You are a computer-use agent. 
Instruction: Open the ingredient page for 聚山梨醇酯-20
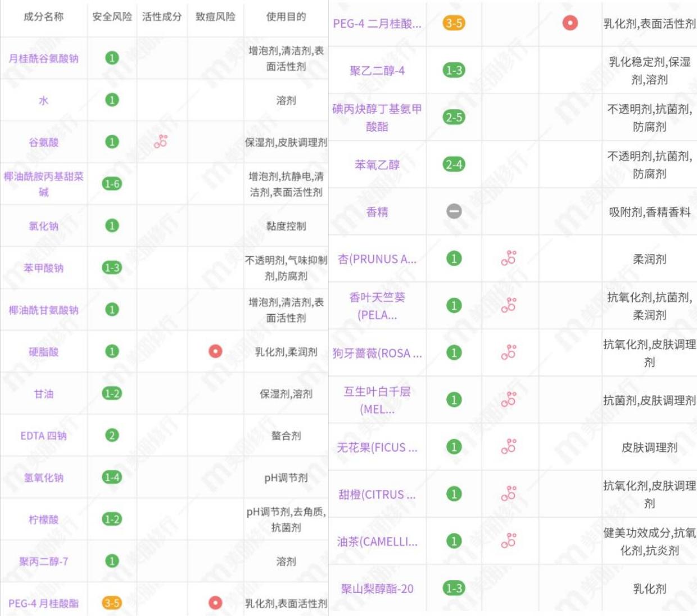point(377,588)
